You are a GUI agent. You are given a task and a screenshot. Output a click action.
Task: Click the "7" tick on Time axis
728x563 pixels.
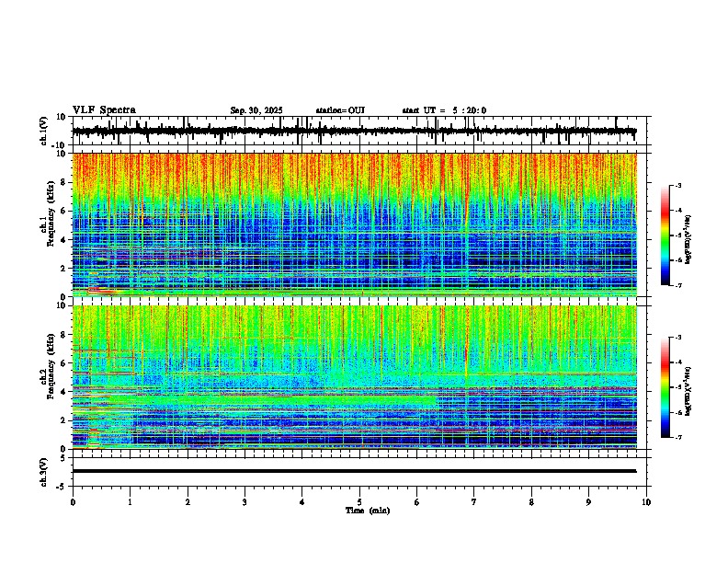point(474,502)
